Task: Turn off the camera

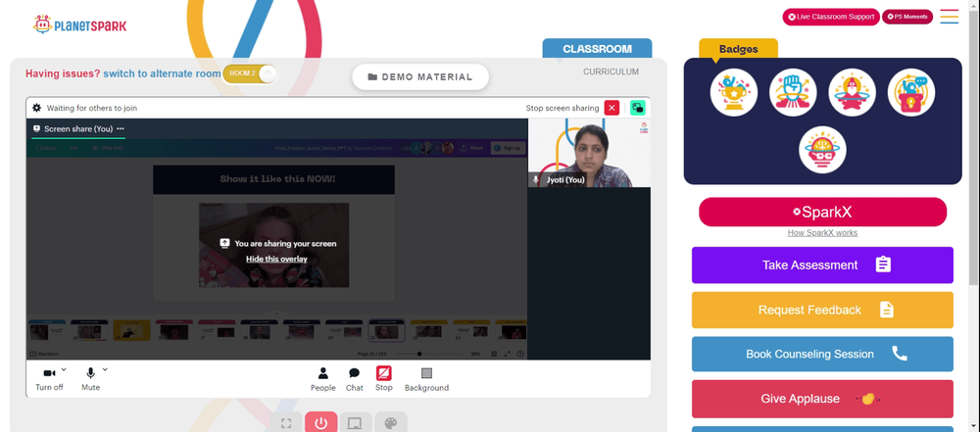Action: (49, 379)
